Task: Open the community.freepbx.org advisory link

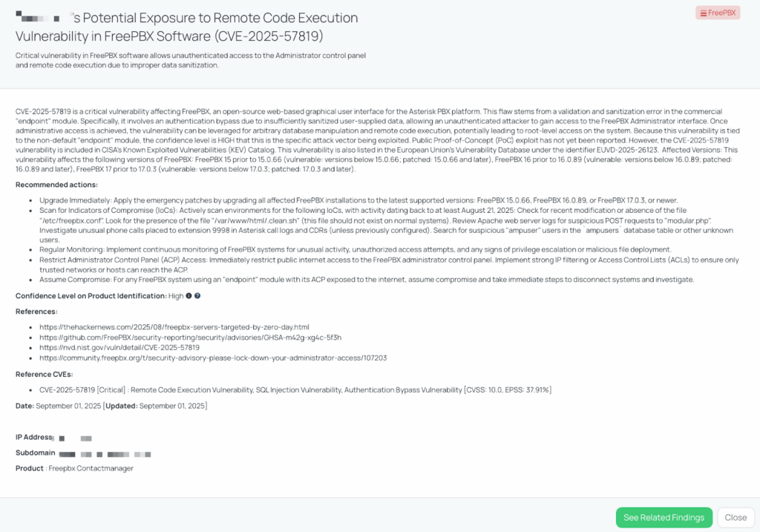Action: tap(213, 358)
